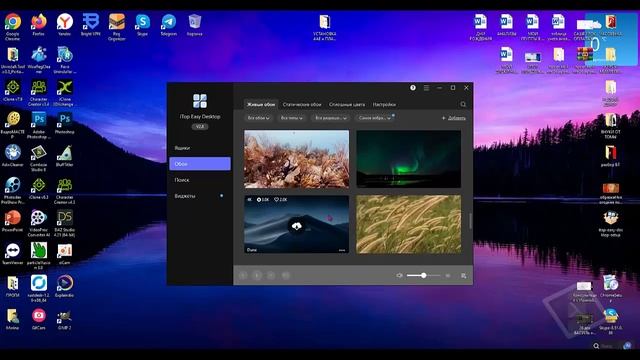640x360 pixels.
Task: Adjust the volume slider in bottom bar
Action: click(424, 276)
